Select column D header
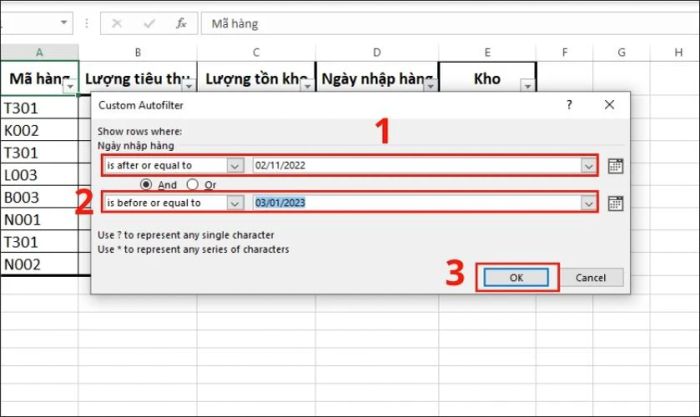The width and height of the screenshot is (700, 417). [x=377, y=52]
